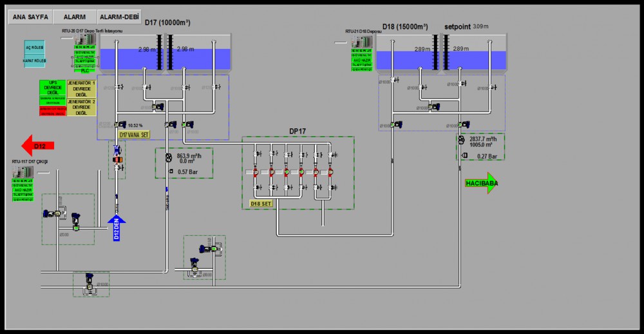Screen dimensions: 644x334
Task: Select the horizontal actuator valve below RTU-117
Action: [52, 213]
